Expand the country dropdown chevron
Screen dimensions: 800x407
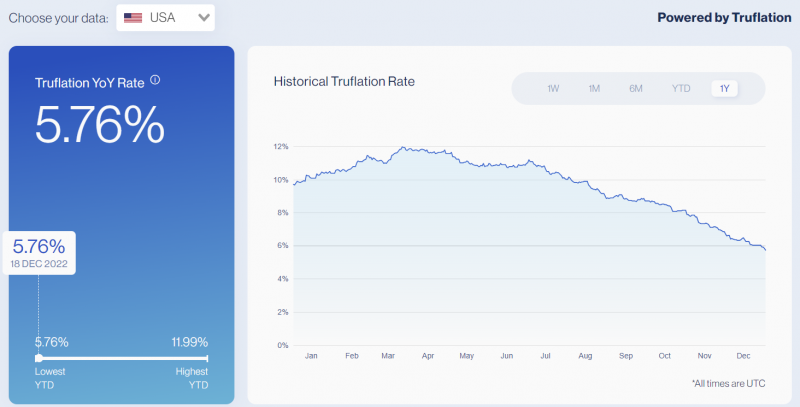coord(204,18)
